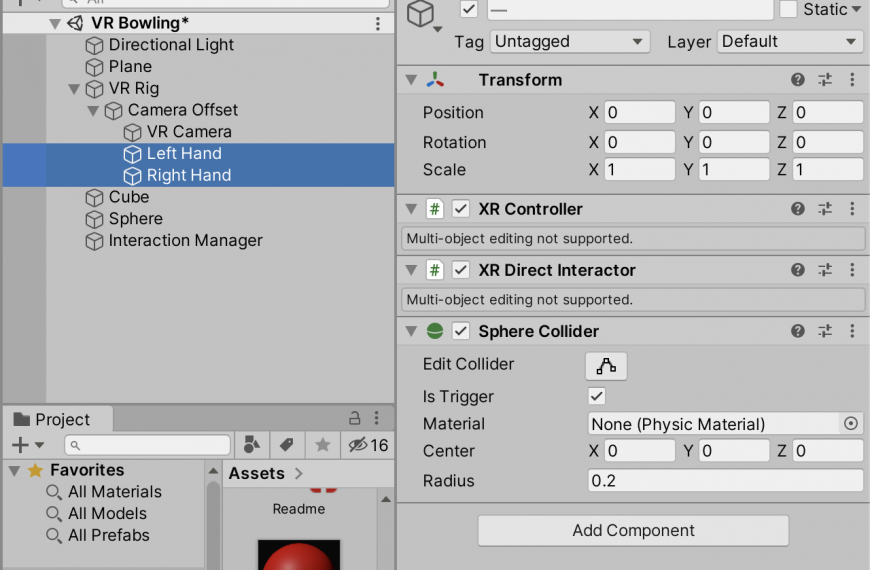Open the Transform help reference icon

point(798,80)
